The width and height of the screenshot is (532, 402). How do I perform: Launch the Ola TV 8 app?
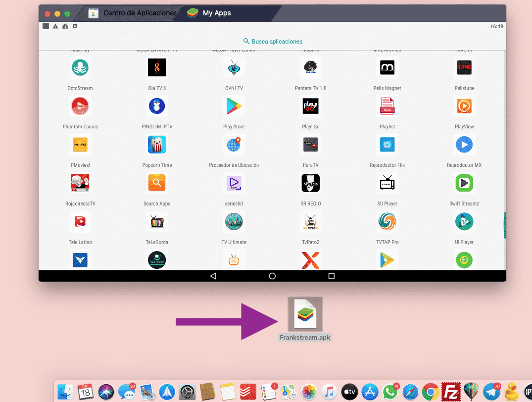(x=157, y=67)
